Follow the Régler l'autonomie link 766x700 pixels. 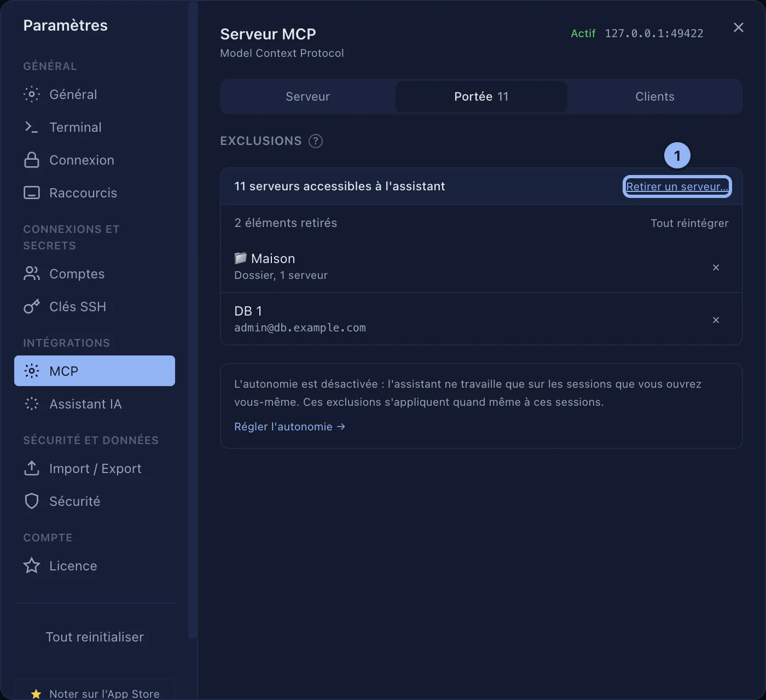(x=289, y=427)
